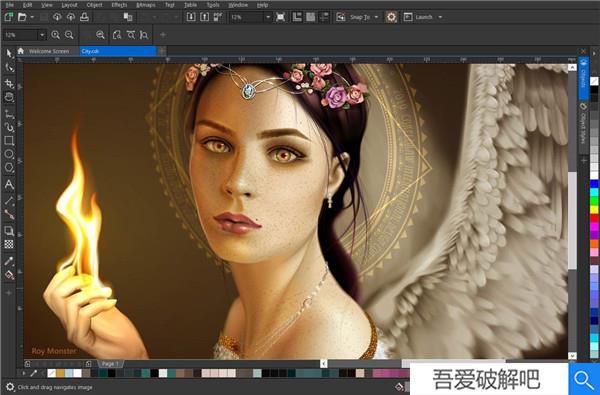Screen dimensions: 600x395
Task: Select the Polygon tool
Action: (9, 168)
